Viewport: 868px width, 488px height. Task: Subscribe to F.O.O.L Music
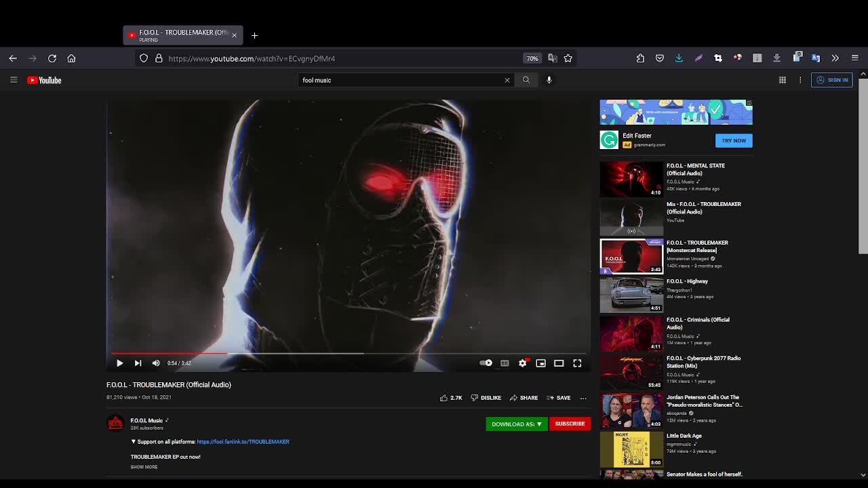point(570,424)
